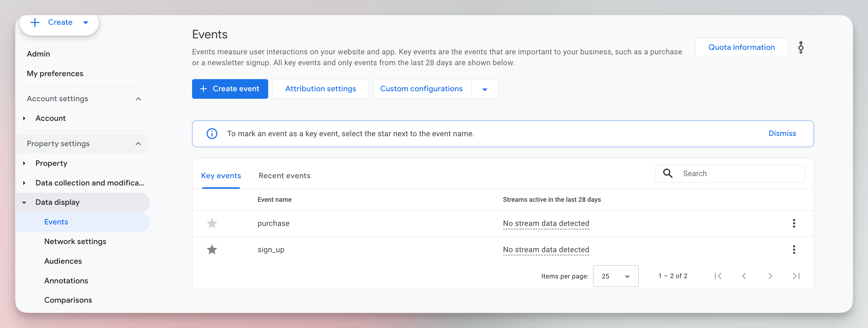Expand Data collection and modification arrow
Viewport: 868px width, 328px height.
tap(24, 183)
